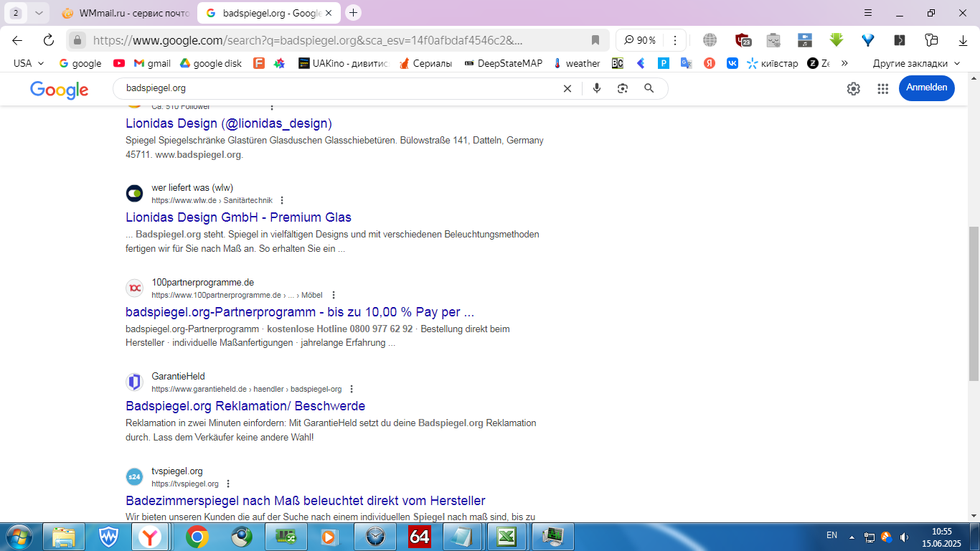The width and height of the screenshot is (980, 551).
Task: Open the google disk bookmark
Action: [x=211, y=63]
